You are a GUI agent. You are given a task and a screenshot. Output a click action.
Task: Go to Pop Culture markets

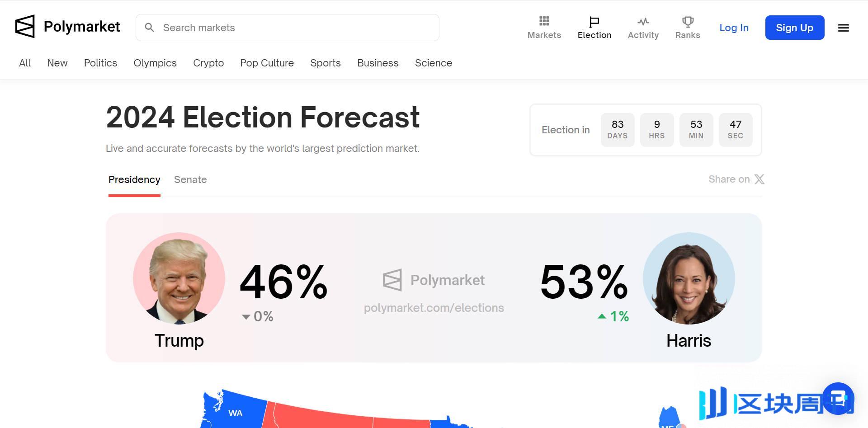(267, 63)
